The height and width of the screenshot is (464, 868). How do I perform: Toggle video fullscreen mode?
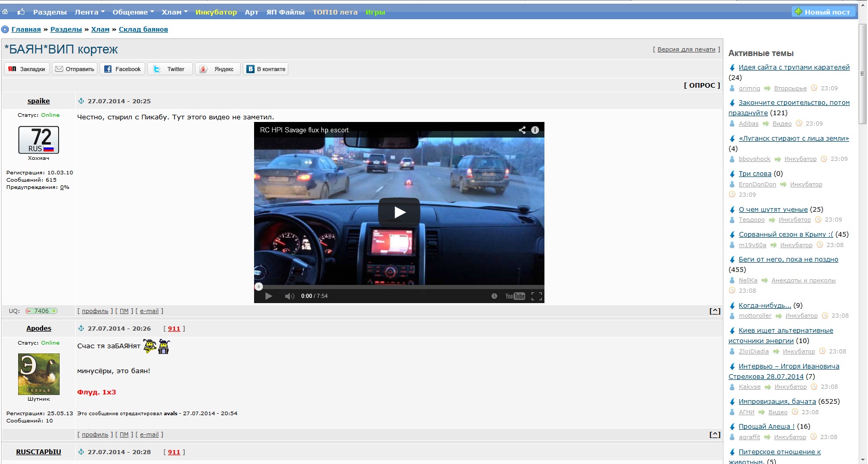pyautogui.click(x=537, y=296)
